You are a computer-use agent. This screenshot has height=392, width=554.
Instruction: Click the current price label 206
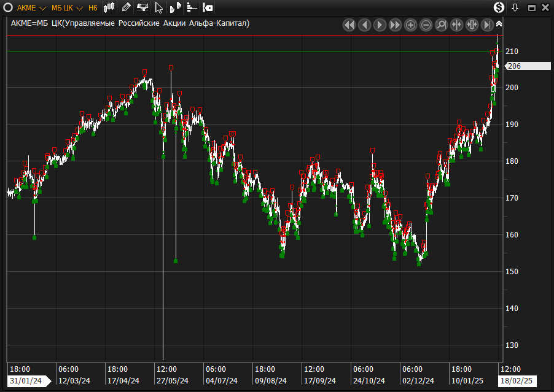click(x=528, y=66)
